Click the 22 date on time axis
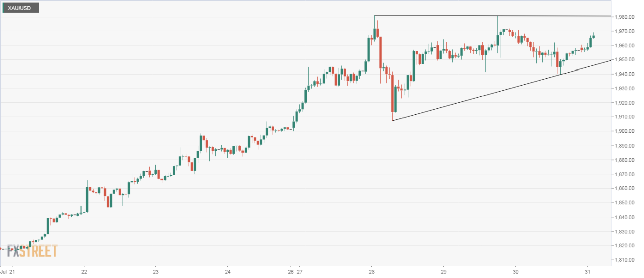The image size is (644, 278). click(84, 269)
